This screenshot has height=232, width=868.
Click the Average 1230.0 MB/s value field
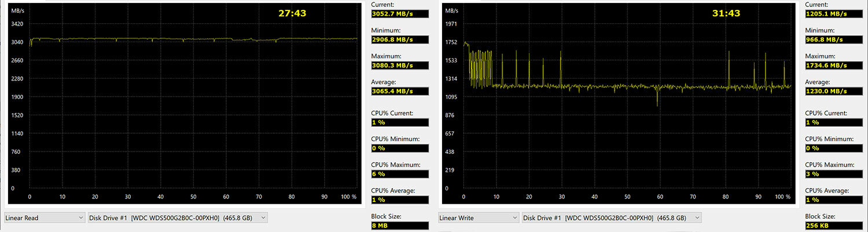[833, 91]
